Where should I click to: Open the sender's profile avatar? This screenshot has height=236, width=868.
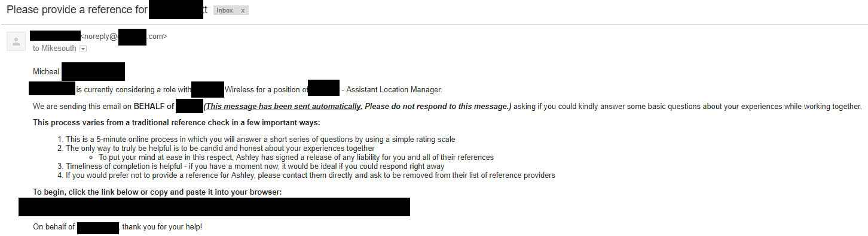click(16, 42)
